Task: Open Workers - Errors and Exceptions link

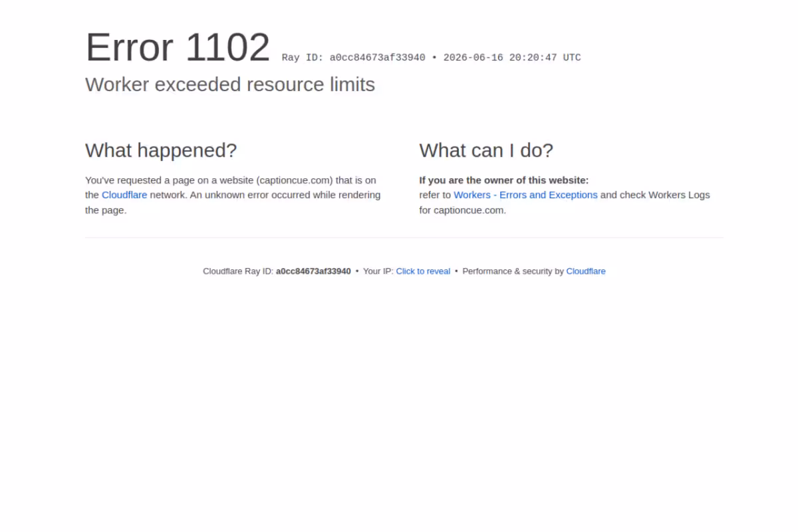Action: [x=525, y=195]
